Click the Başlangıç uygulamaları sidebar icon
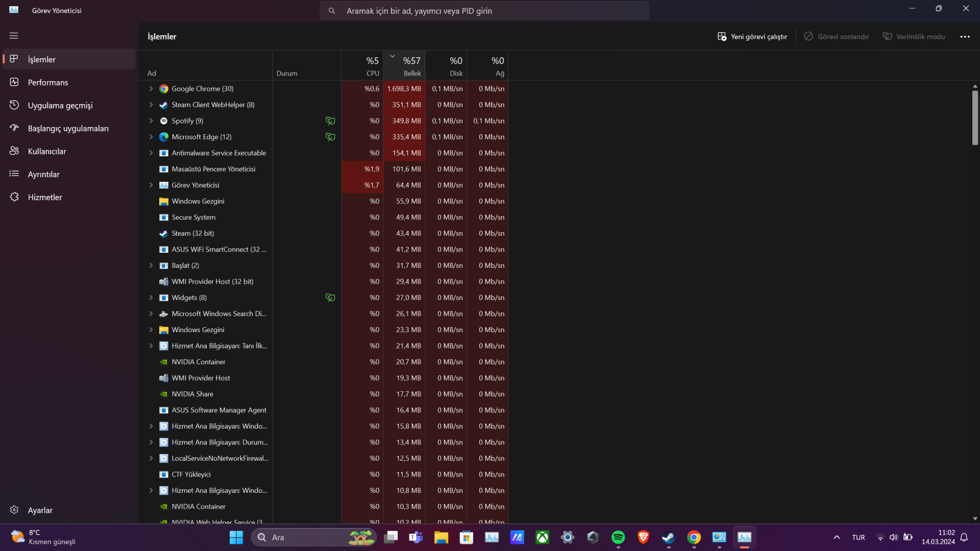Viewport: 980px width, 551px height. tap(14, 128)
